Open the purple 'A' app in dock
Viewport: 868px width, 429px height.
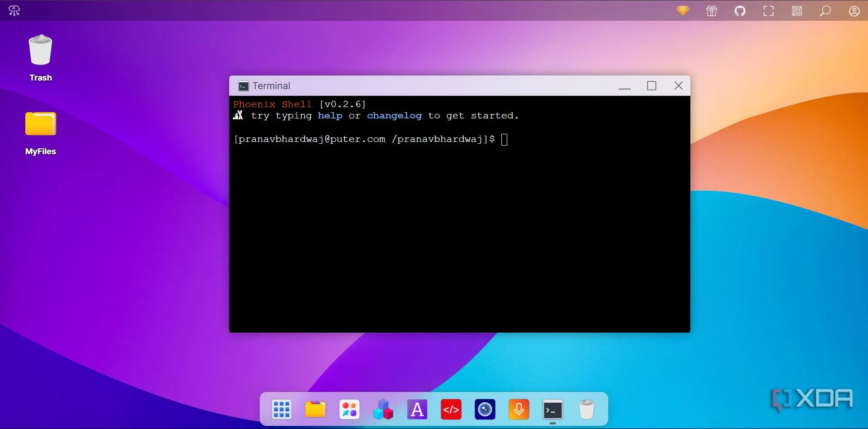(x=417, y=410)
